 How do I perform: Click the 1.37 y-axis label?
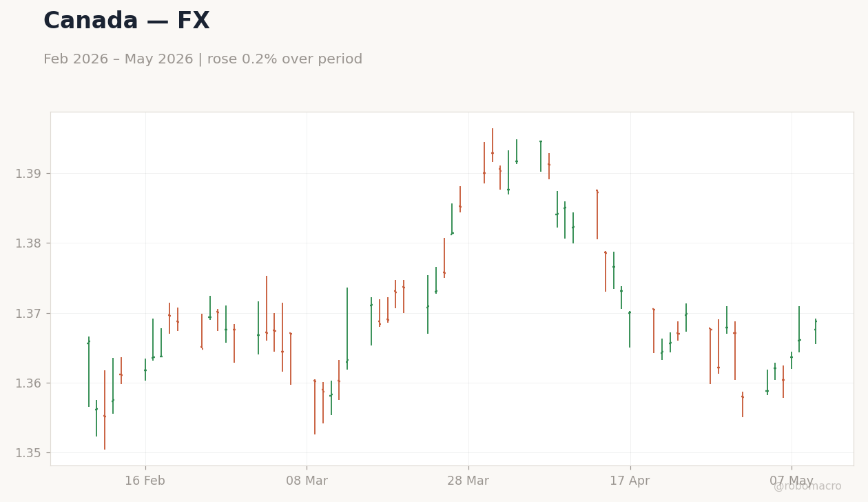(x=28, y=314)
